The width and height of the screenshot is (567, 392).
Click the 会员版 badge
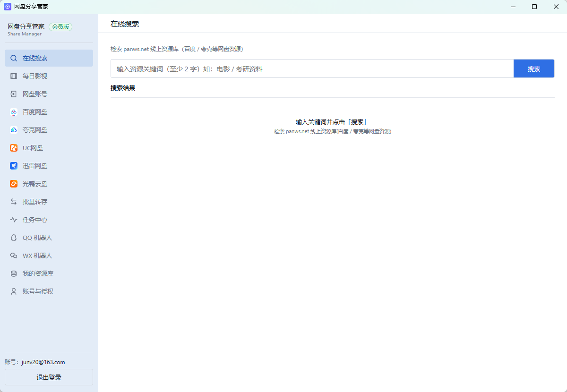click(60, 27)
